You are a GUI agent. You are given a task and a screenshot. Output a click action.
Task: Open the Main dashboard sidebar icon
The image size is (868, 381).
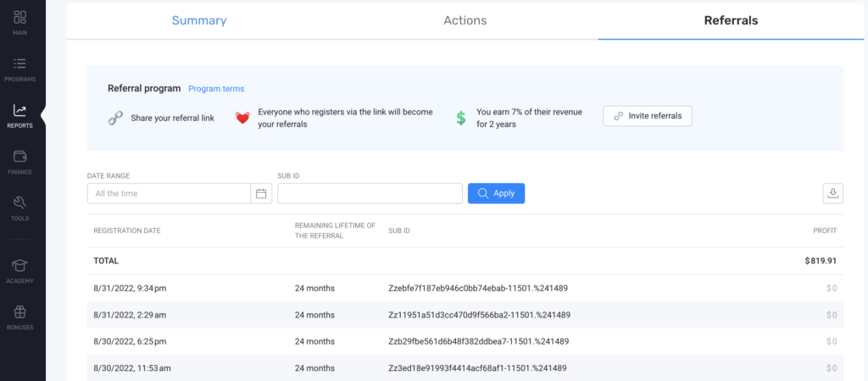point(19,18)
